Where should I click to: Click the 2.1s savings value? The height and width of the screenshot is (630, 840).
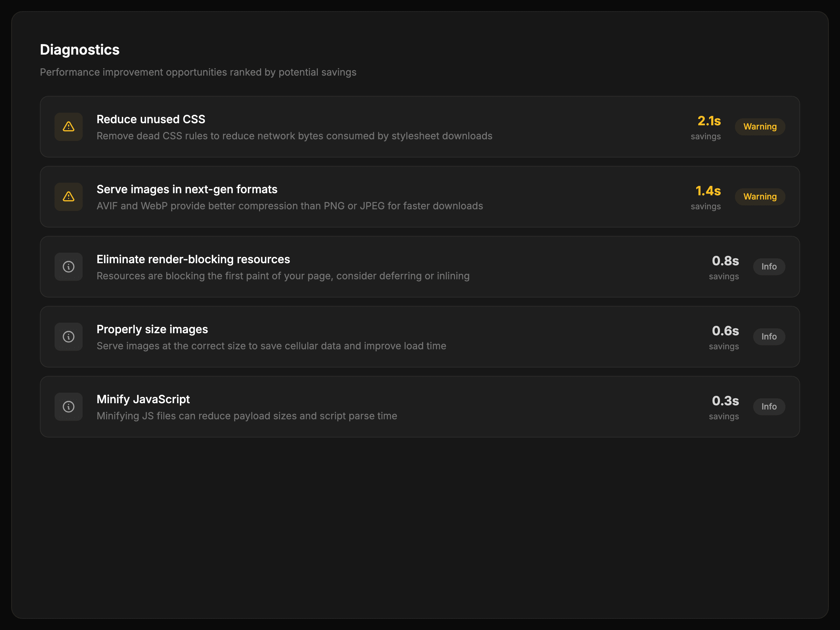709,121
